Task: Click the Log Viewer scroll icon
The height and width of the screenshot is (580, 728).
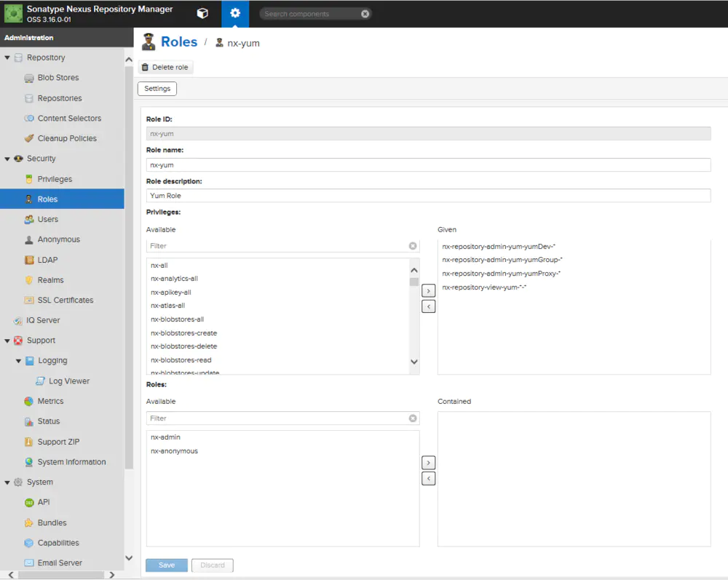Action: click(x=40, y=381)
